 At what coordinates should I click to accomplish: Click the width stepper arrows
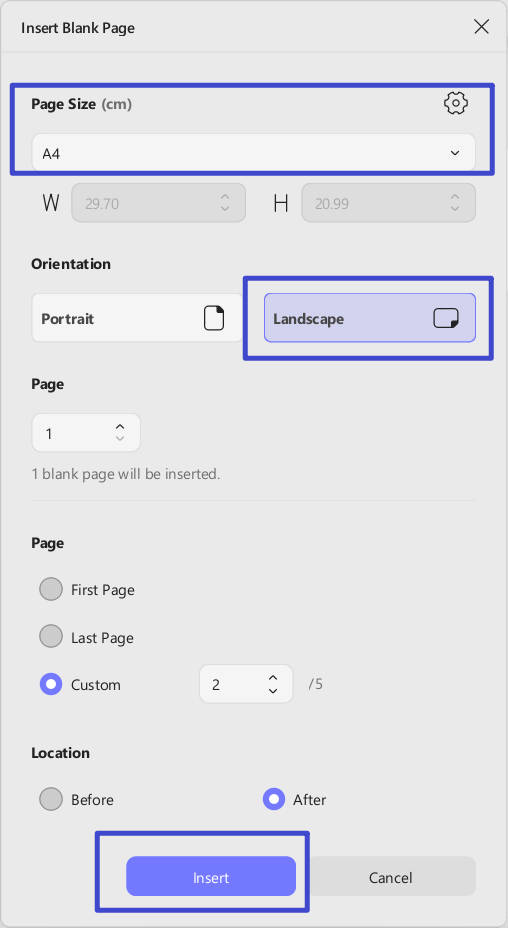(x=225, y=203)
